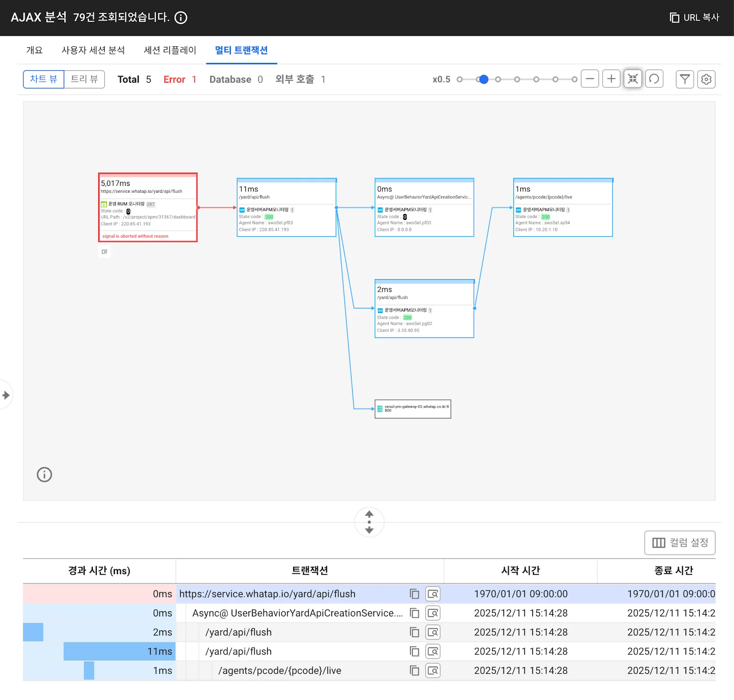Viewport: 734px width, 700px height.
Task: Click the 트랜잭션 column header
Action: tap(310, 571)
